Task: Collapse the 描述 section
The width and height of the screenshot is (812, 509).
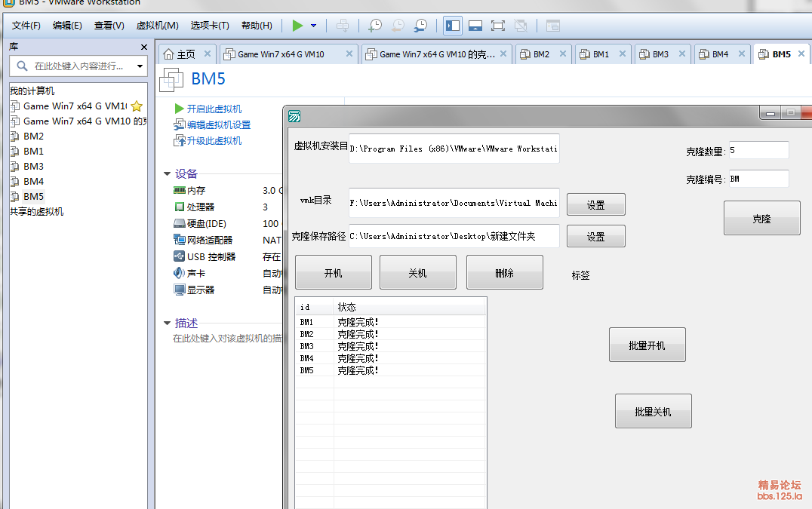Action: click(168, 323)
